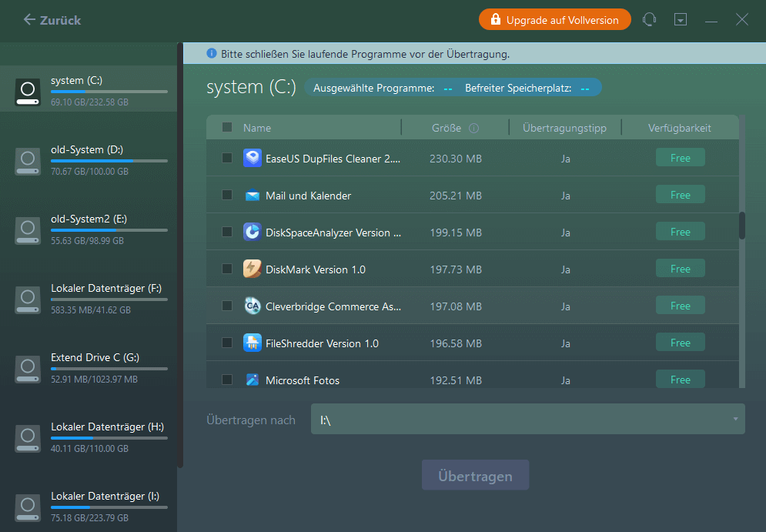Select Extend Drive C (G:) in the list

[x=89, y=369]
